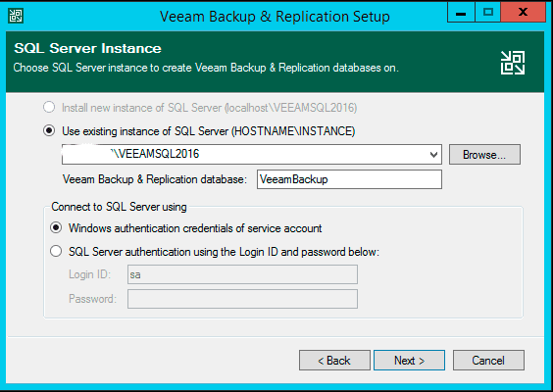Choose SQL Server authentication with Login ID
The height and width of the screenshot is (392, 553).
56,251
